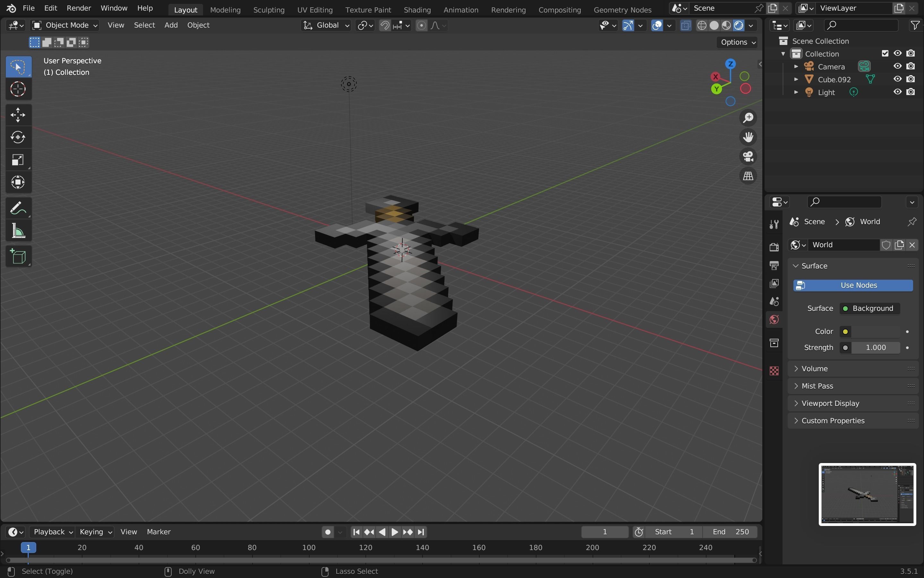This screenshot has width=924, height=578.
Task: Select the Rotate tool
Action: 18,137
